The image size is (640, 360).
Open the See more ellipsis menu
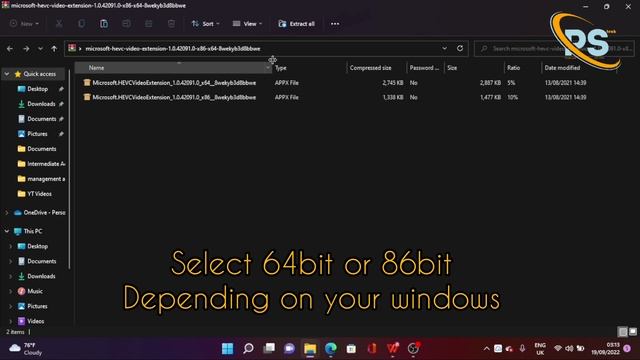pyautogui.click(x=335, y=24)
